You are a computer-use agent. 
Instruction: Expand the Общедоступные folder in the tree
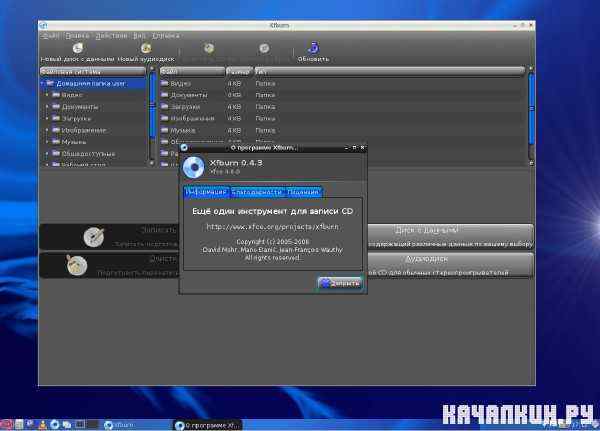click(47, 154)
